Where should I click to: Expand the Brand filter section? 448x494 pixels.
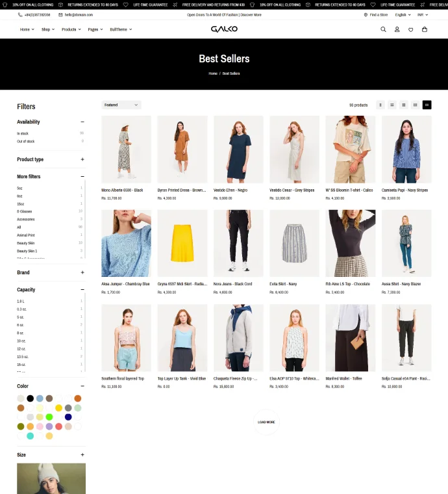click(x=82, y=272)
